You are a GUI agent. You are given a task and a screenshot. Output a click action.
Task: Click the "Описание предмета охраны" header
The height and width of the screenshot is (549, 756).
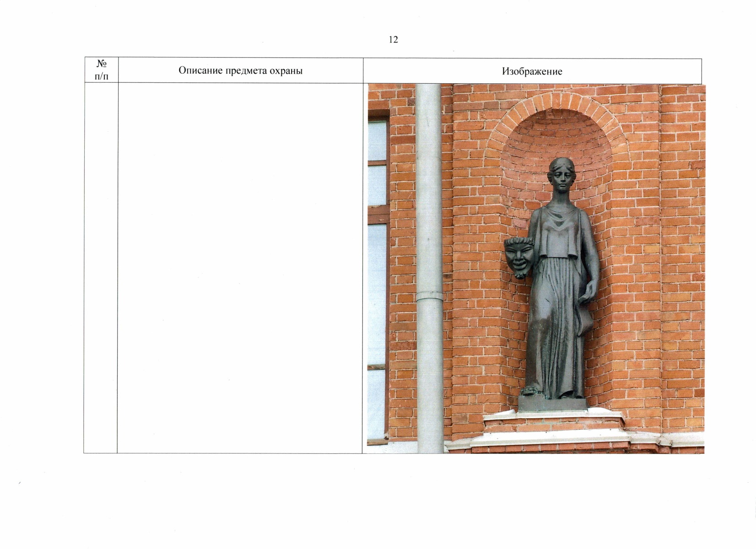click(x=240, y=70)
